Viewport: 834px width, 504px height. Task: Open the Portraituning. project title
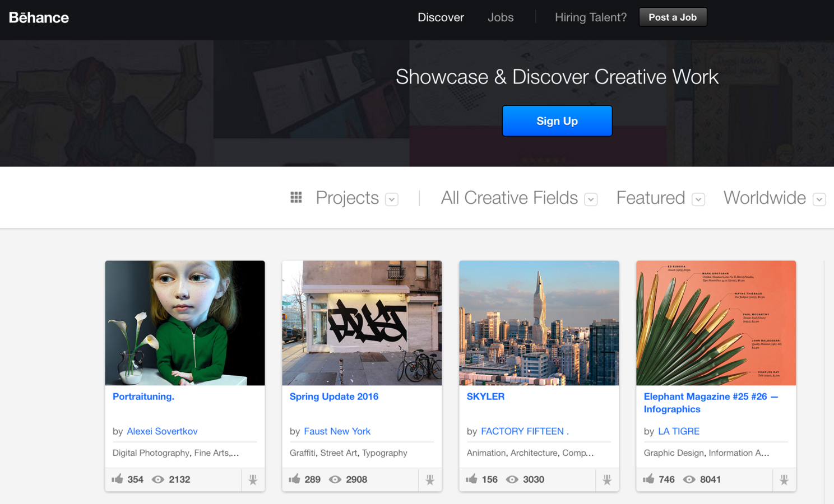[143, 396]
